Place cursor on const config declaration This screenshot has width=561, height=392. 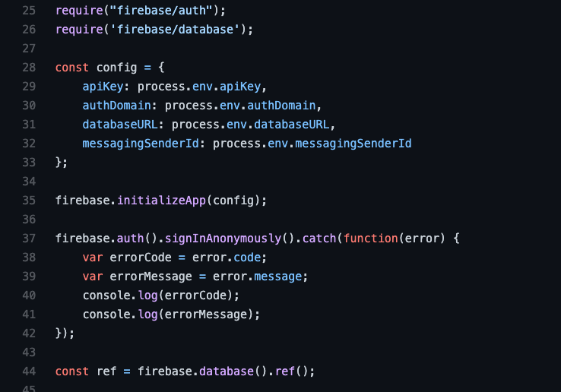pyautogui.click(x=109, y=68)
